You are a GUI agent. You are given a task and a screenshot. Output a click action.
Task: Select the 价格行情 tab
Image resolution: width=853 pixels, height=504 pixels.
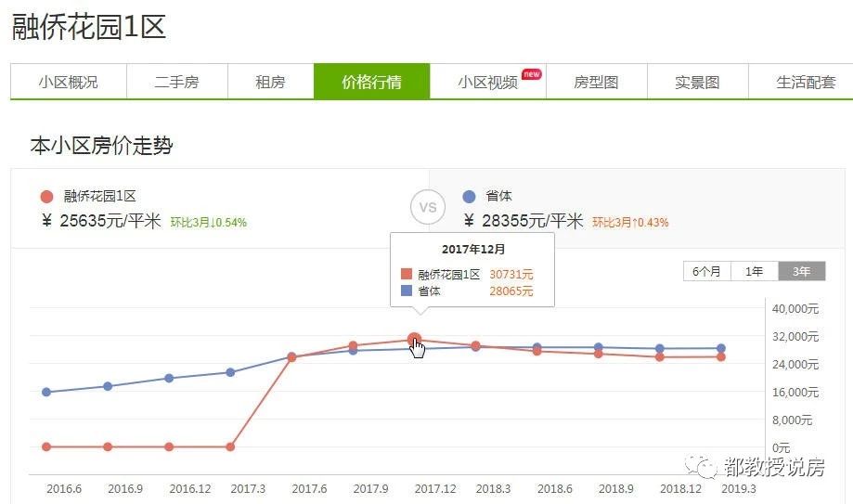point(371,82)
